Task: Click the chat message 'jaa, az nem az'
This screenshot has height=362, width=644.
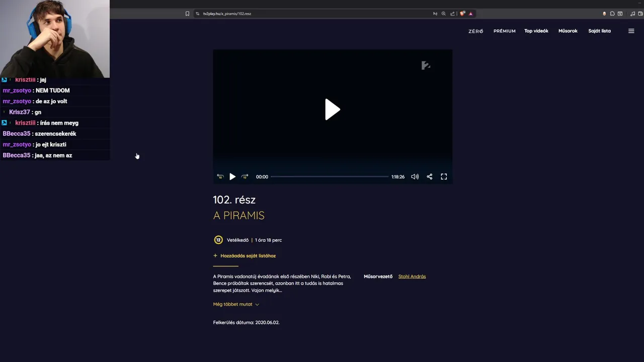Action: [53, 155]
